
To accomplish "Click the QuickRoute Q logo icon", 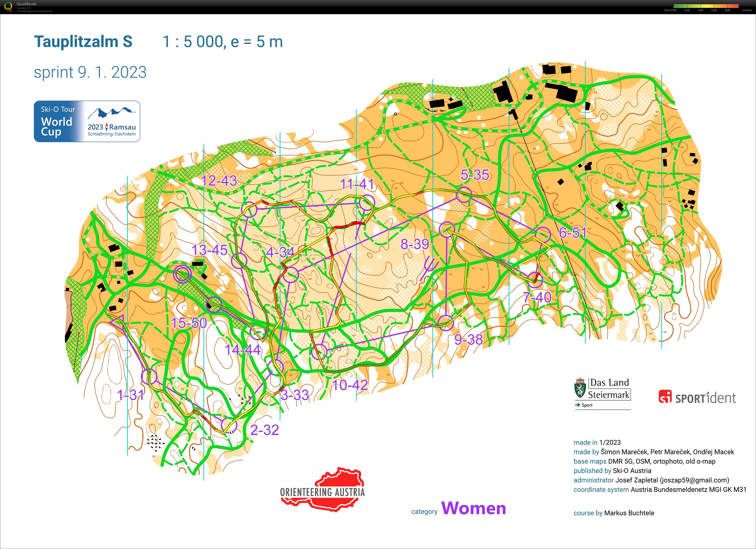I will pyautogui.click(x=8, y=7).
